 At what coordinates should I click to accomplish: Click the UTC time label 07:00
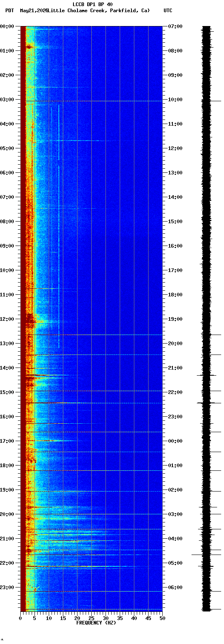point(175,26)
